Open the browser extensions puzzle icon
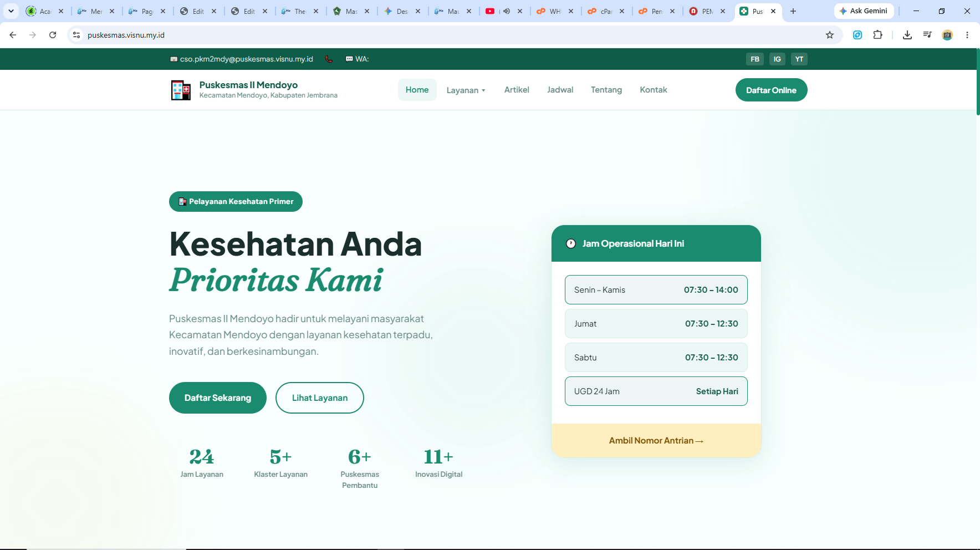The image size is (980, 550). point(877,35)
